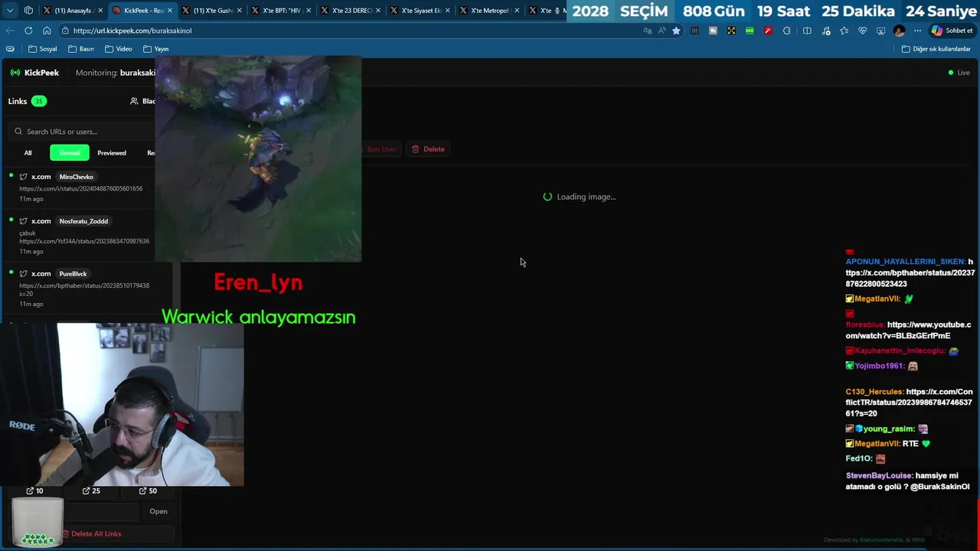Go back with browser back arrow

[10, 31]
